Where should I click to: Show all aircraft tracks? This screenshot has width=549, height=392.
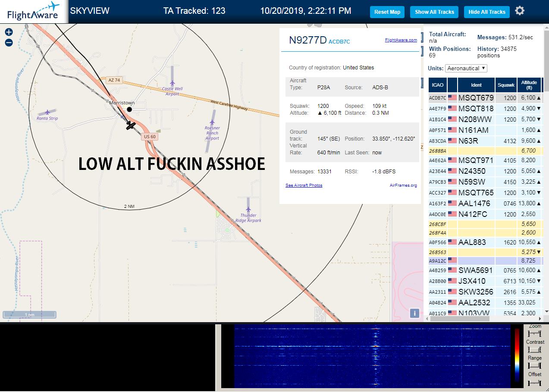click(434, 12)
